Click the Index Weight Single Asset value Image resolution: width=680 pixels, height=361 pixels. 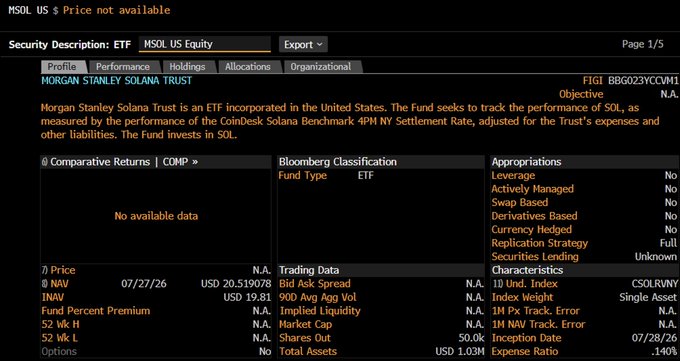(648, 297)
